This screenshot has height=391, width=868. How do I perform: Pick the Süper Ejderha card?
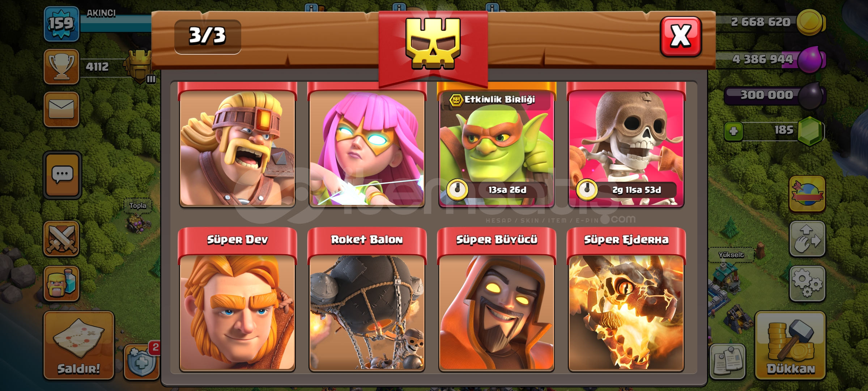[626, 300]
